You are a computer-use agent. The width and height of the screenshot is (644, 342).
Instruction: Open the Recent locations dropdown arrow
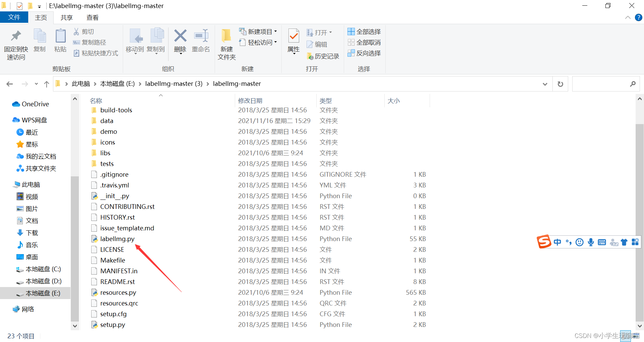pyautogui.click(x=36, y=84)
